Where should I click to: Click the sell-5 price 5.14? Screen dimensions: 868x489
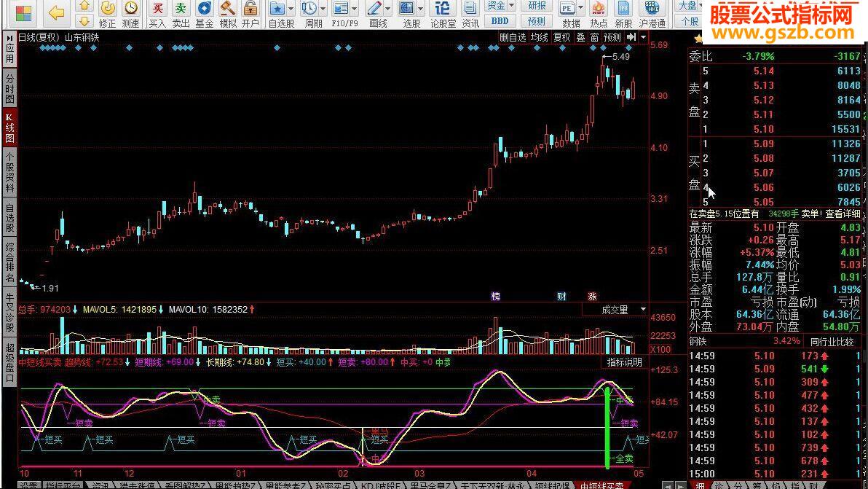coord(763,71)
